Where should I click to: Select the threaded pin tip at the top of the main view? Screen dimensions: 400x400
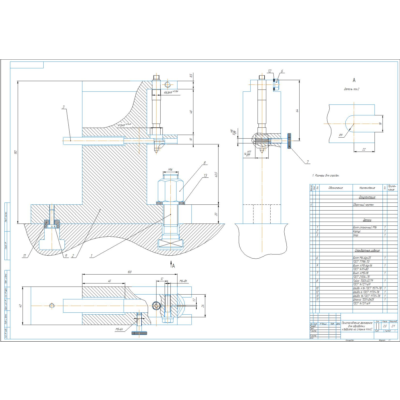pos(157,78)
